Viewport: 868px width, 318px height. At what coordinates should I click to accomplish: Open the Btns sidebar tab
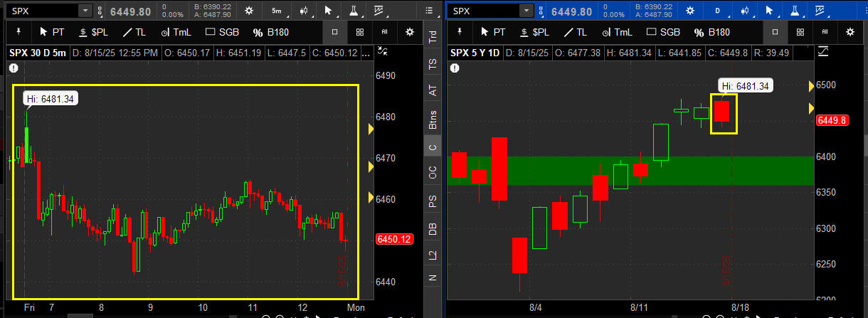pos(432,120)
